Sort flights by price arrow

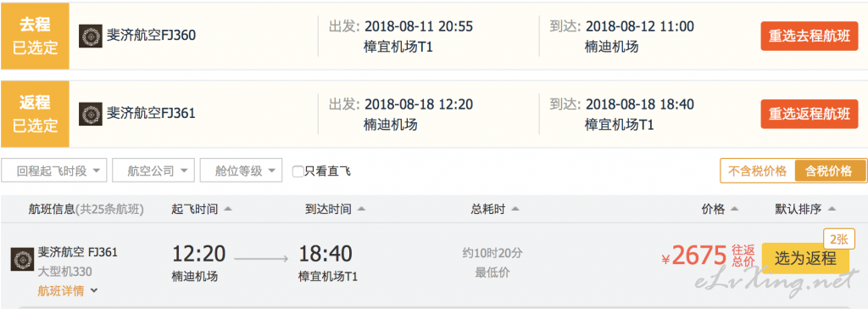(x=735, y=209)
